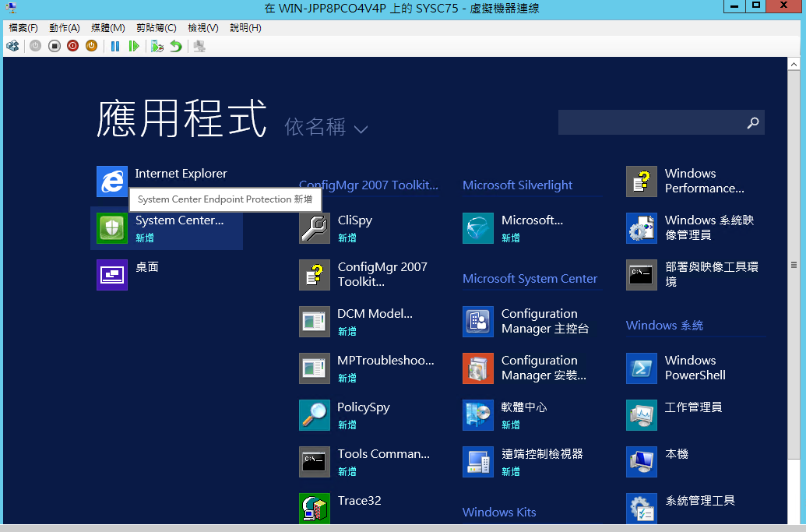Select the Microsoft Silverlight group header

tap(517, 185)
